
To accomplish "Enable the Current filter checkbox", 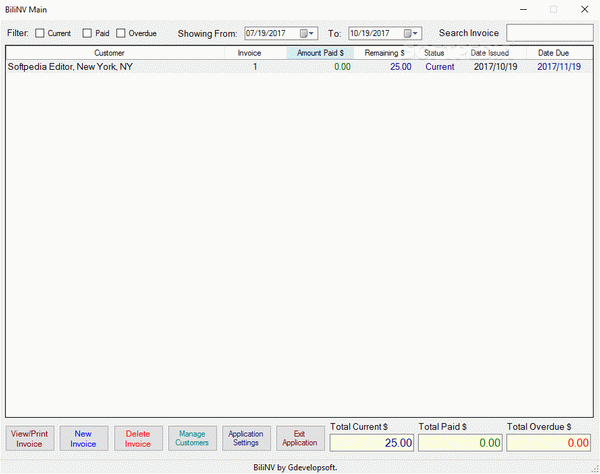I will [x=40, y=33].
